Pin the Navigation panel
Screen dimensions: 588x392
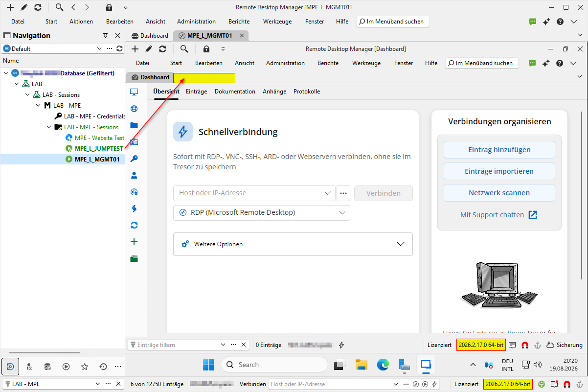[x=105, y=36]
